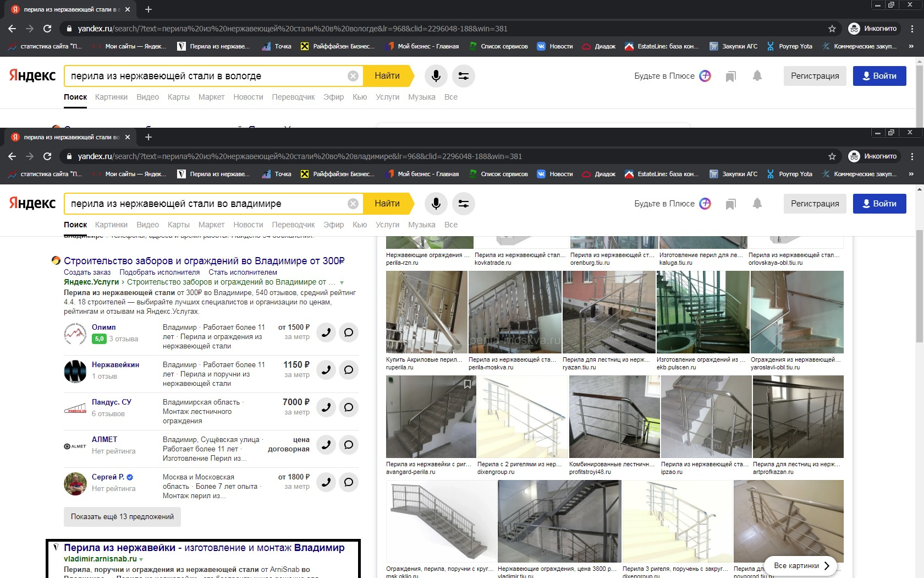Open Новости tab in Vologda window
The width and height of the screenshot is (924, 578).
click(248, 97)
